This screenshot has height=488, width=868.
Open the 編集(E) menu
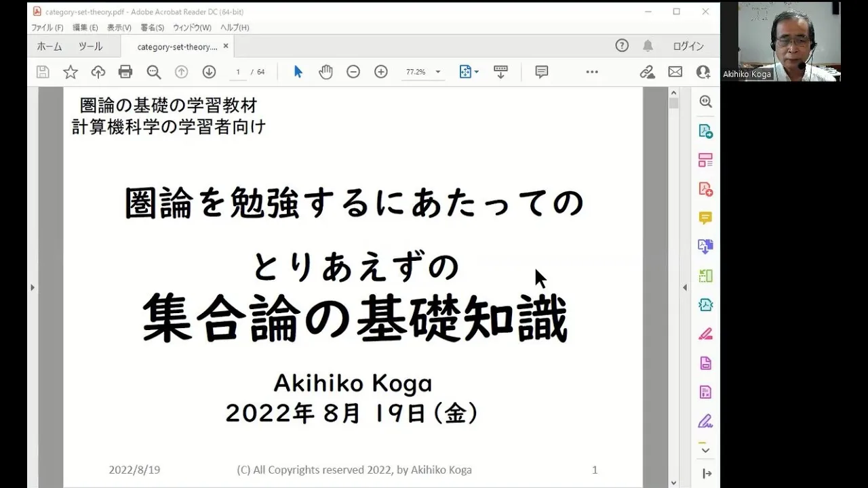[85, 28]
